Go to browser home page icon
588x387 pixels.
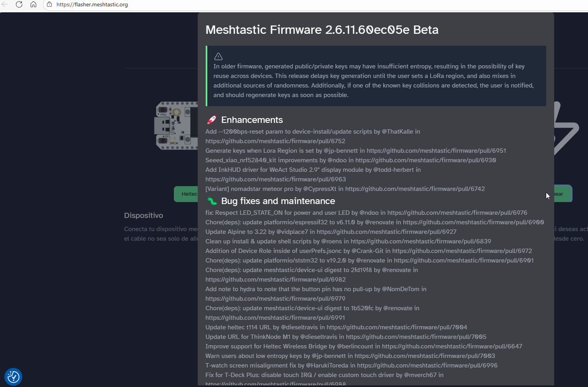point(33,4)
